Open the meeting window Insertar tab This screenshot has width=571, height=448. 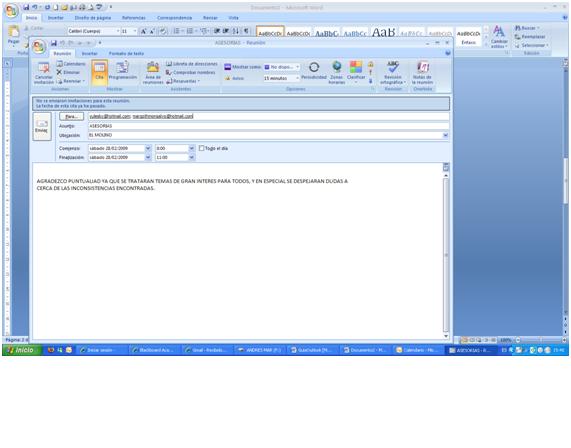[x=89, y=53]
